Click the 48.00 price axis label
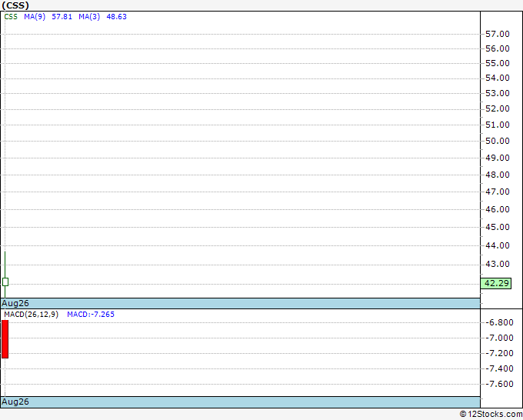The height and width of the screenshot is (420, 523). click(498, 175)
